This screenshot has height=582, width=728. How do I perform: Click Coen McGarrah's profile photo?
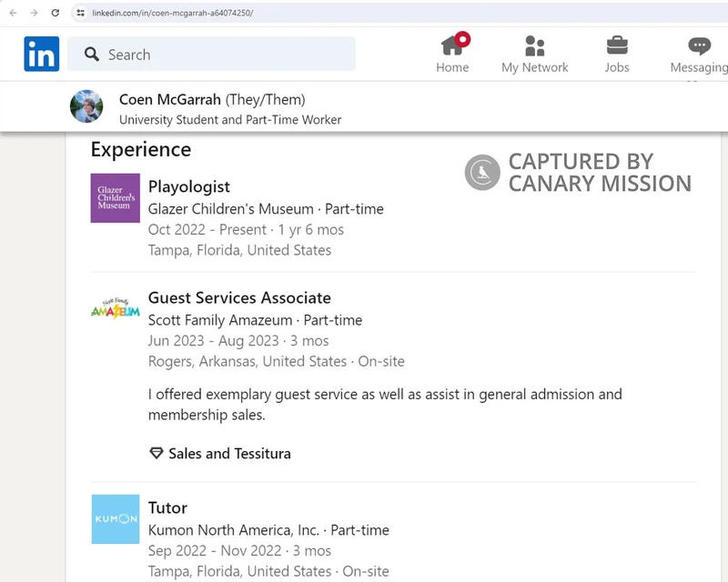click(x=86, y=106)
